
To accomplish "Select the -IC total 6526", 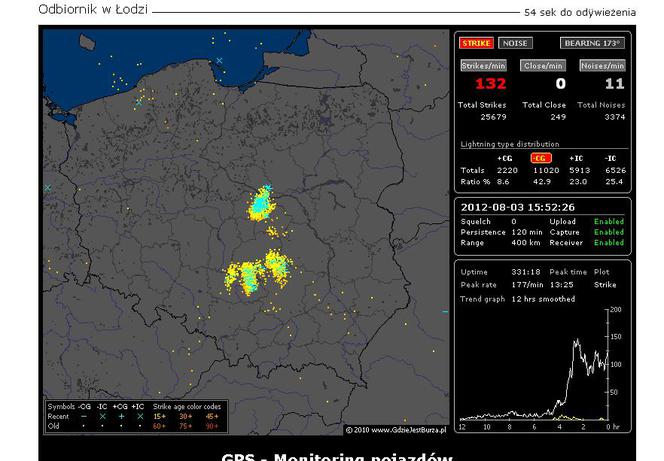I will click(x=615, y=170).
